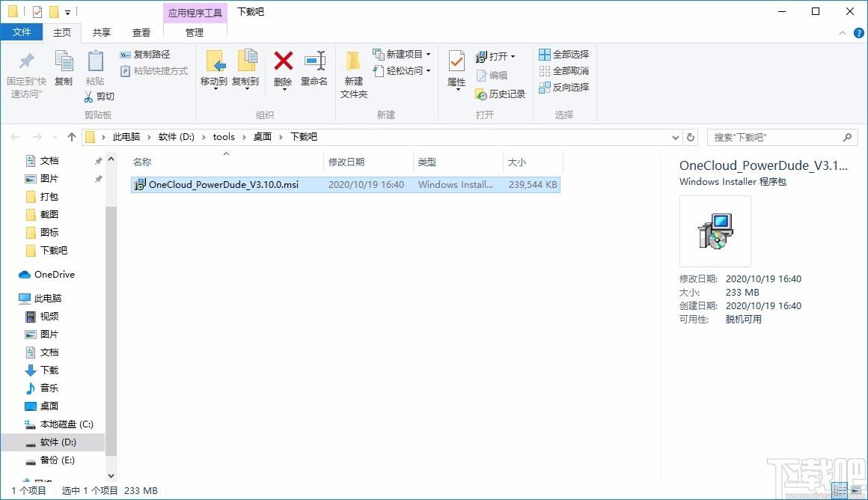Click the Open (打开) ribbon button

495,56
